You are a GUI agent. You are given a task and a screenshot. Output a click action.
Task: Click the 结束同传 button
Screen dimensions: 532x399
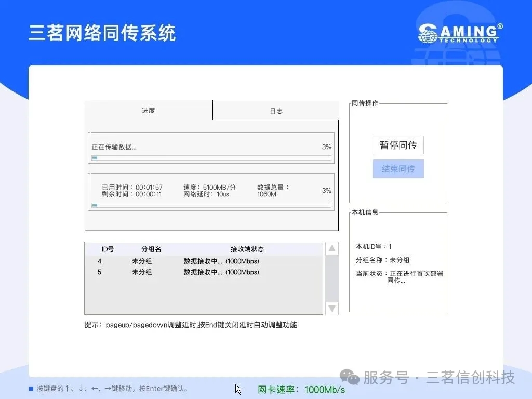[398, 169]
